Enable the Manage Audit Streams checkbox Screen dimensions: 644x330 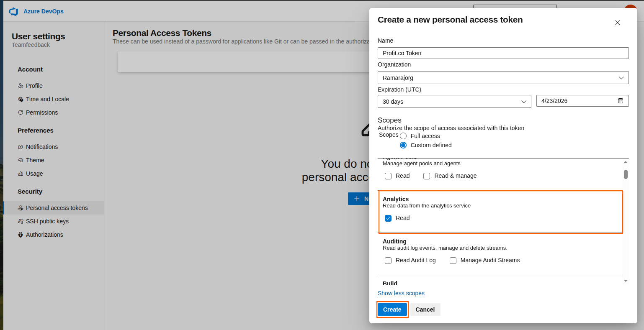pos(453,261)
